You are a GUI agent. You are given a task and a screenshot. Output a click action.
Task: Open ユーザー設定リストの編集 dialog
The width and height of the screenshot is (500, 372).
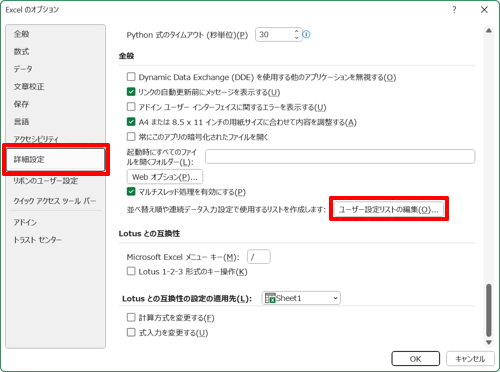pos(389,209)
